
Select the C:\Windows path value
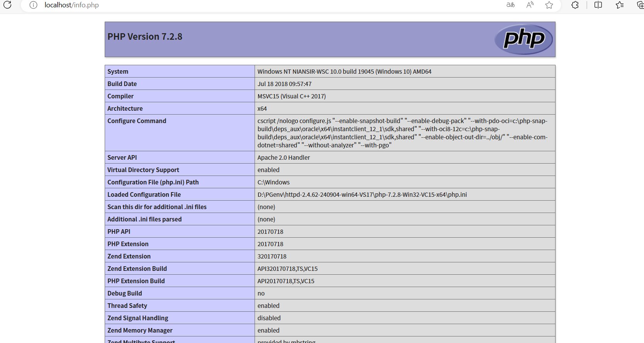274,182
